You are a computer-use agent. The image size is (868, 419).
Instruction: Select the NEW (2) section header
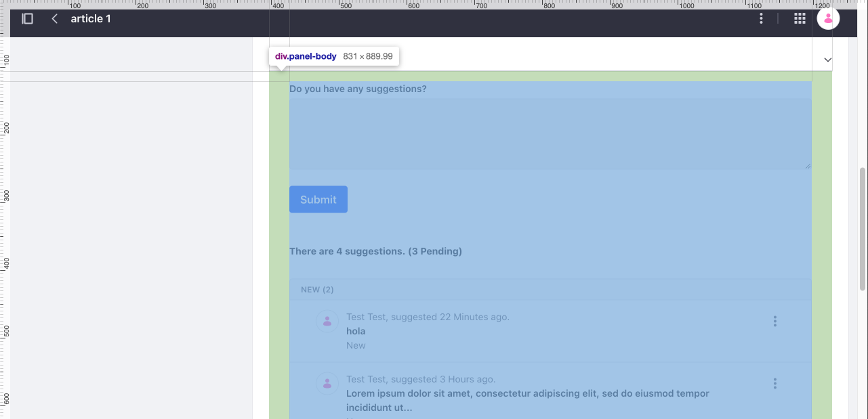point(550,290)
